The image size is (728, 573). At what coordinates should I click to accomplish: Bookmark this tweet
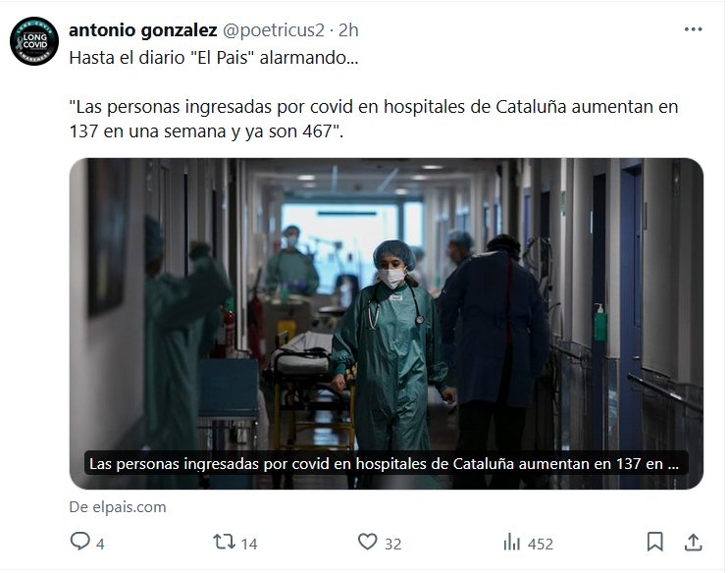(655, 542)
